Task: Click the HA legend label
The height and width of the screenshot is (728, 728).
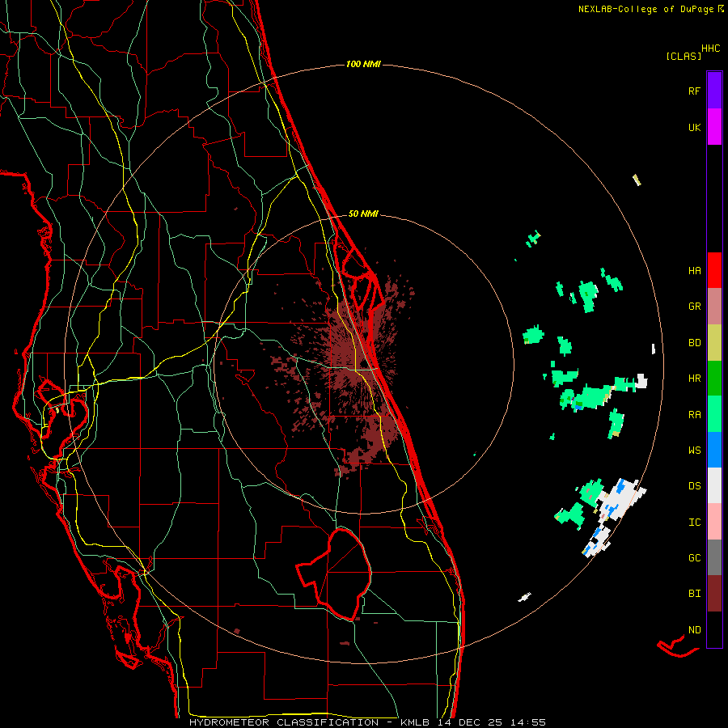Action: 694,270
